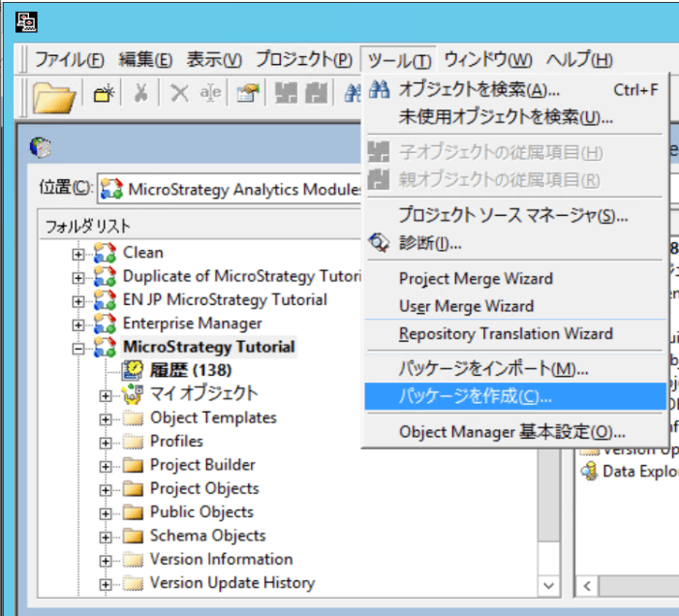Image resolution: width=679 pixels, height=616 pixels.
Task: Open Object Manager 基本設定(O)...
Action: click(x=515, y=432)
